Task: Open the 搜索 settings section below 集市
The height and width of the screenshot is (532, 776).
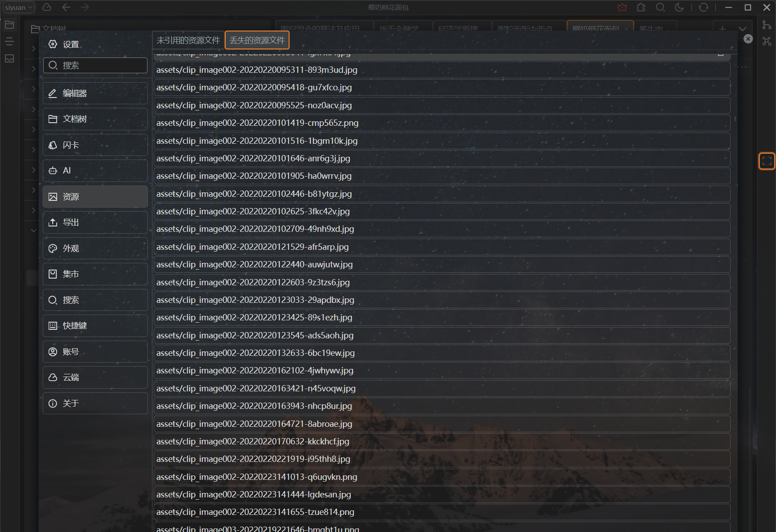Action: (95, 300)
